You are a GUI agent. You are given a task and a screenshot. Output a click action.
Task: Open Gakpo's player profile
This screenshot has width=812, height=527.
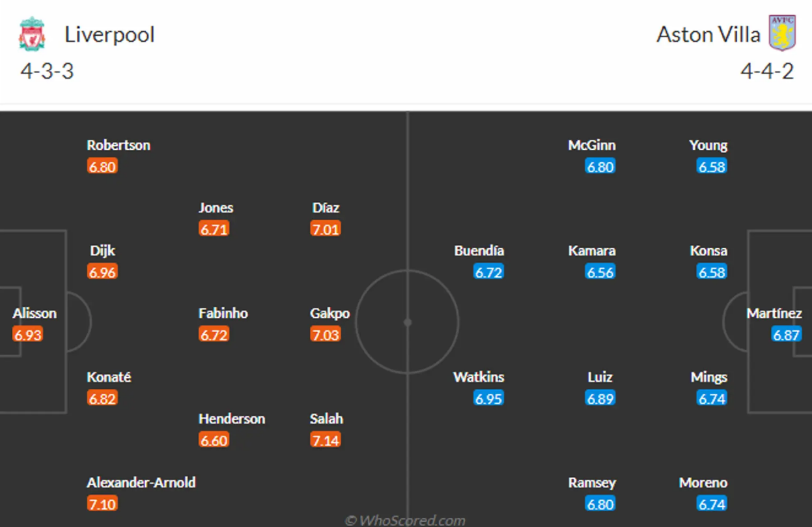tap(329, 313)
